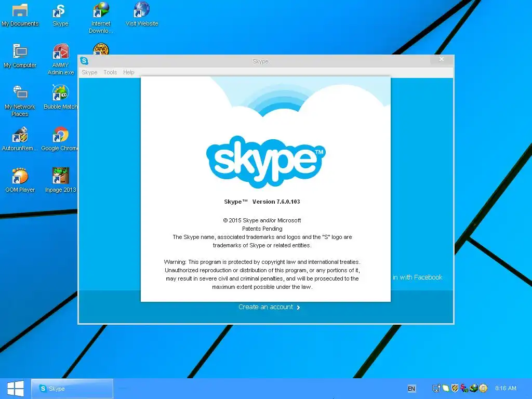The image size is (532, 399).
Task: Click the Skype logo in window title bar
Action: click(84, 61)
